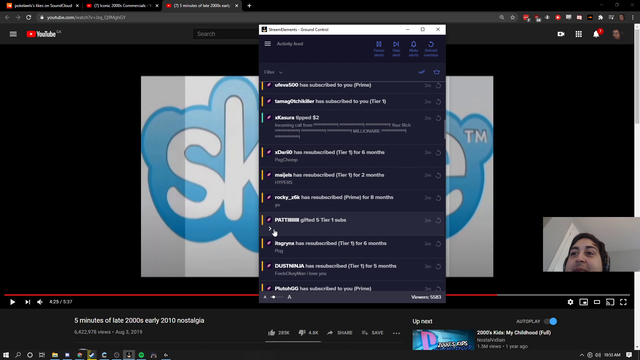The width and height of the screenshot is (640, 360).
Task: Open the 2000's Kids up-next thumbnail
Action: click(x=443, y=340)
